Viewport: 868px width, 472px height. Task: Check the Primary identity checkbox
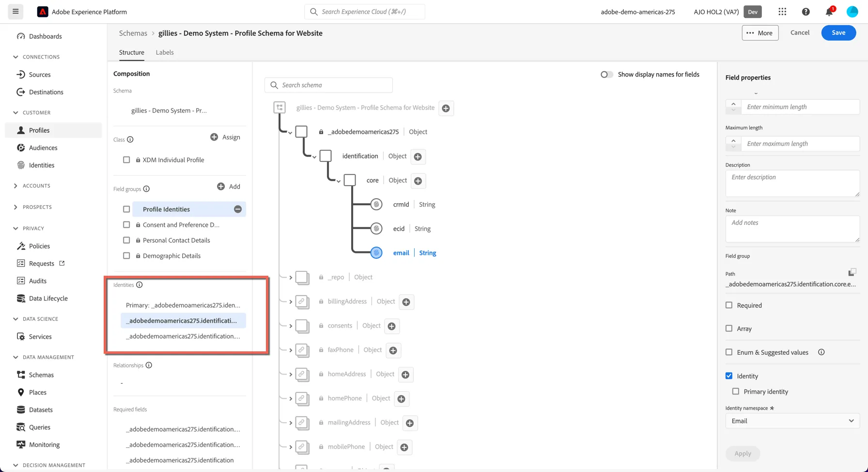coord(736,392)
